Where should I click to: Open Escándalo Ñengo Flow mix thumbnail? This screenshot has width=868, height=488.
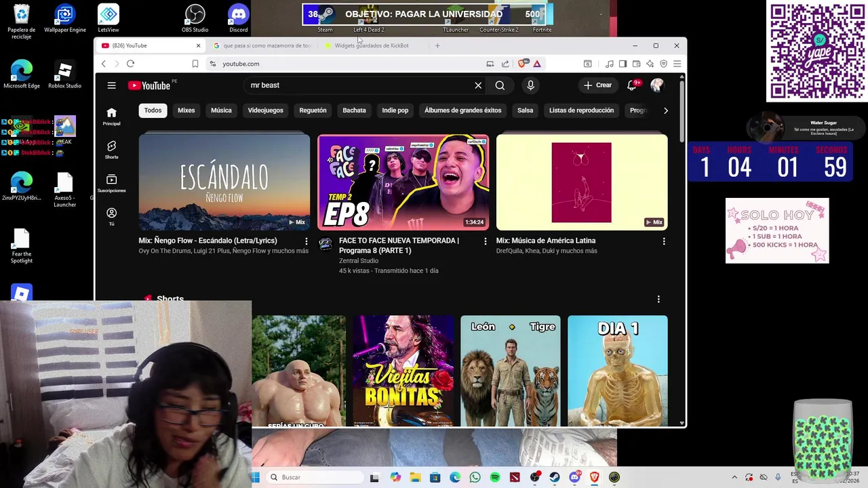224,182
